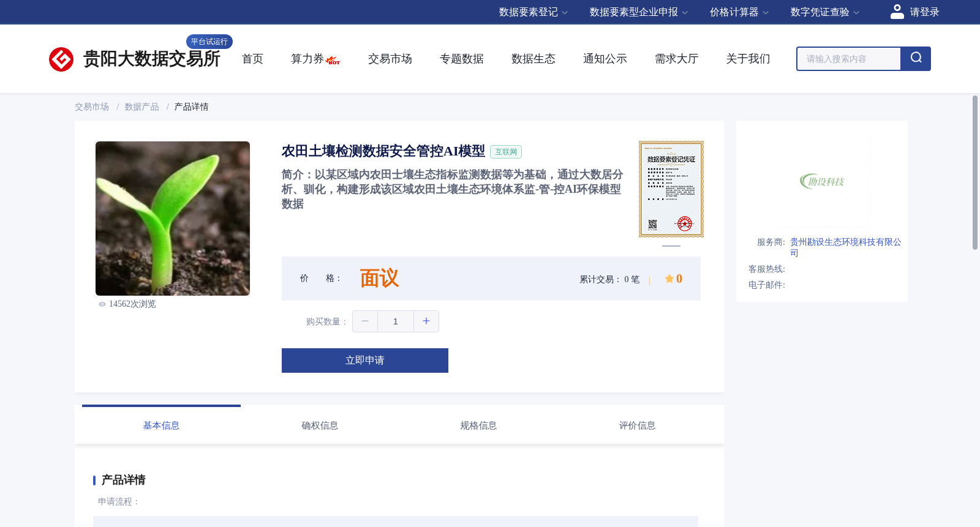Open 交易市场 in main navigation
980x527 pixels.
(x=390, y=59)
